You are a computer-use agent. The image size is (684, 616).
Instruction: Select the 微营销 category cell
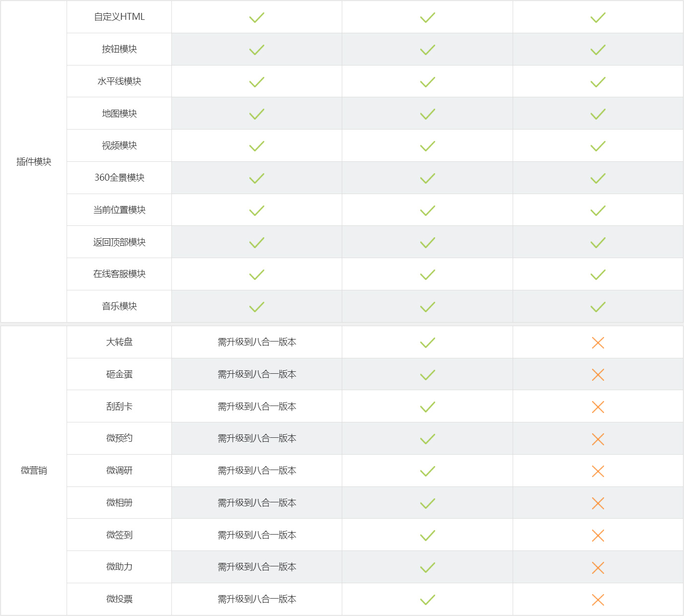click(34, 471)
